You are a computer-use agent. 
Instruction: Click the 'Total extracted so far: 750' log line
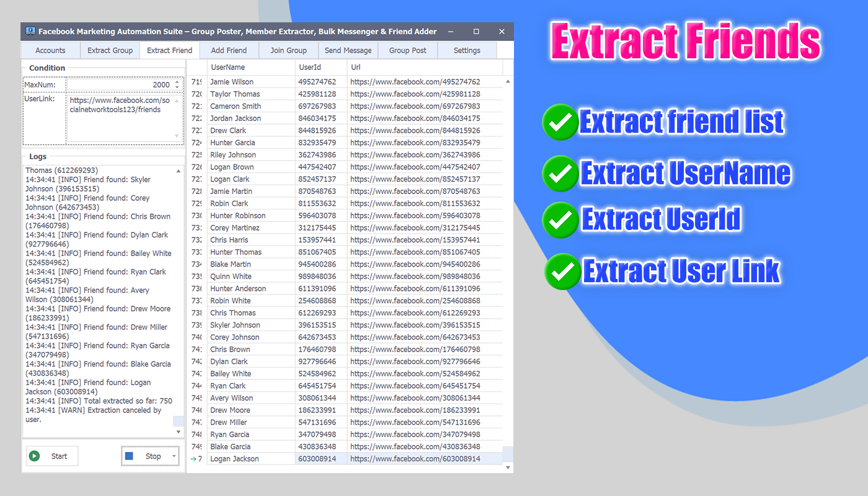click(99, 401)
